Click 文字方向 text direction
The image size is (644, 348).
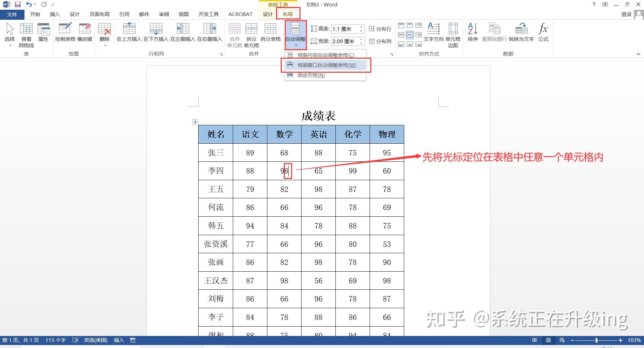click(x=433, y=32)
